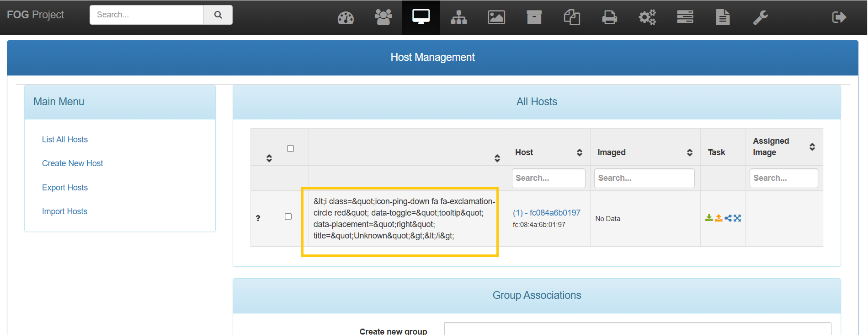Click the MAC address fc:08:4a:6b:01:97
This screenshot has width=868, height=335.
tap(539, 225)
